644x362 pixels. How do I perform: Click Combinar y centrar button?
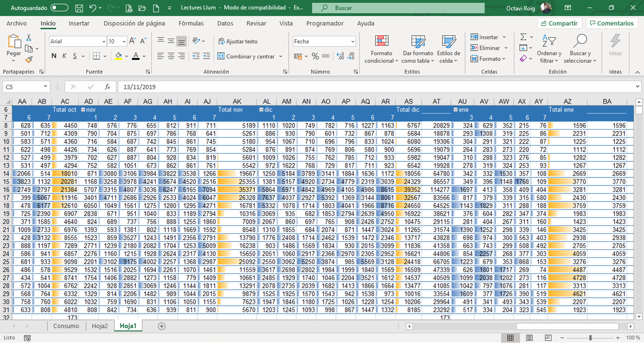click(246, 56)
